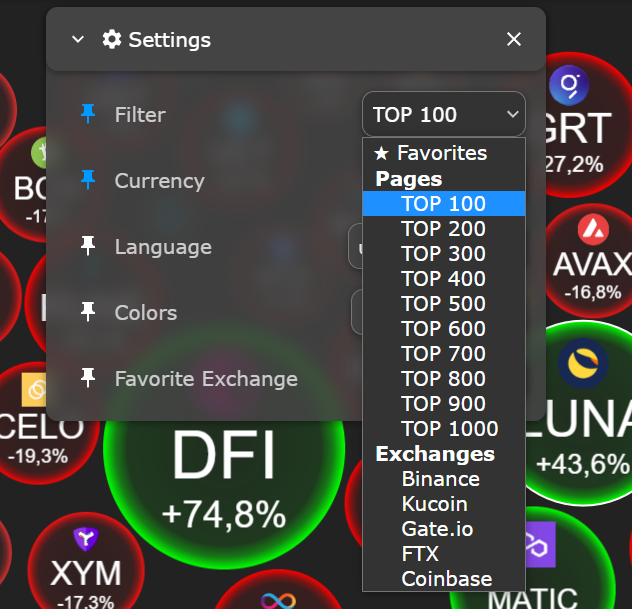
Task: Pick TOP 600 in the filter list
Action: (x=444, y=328)
